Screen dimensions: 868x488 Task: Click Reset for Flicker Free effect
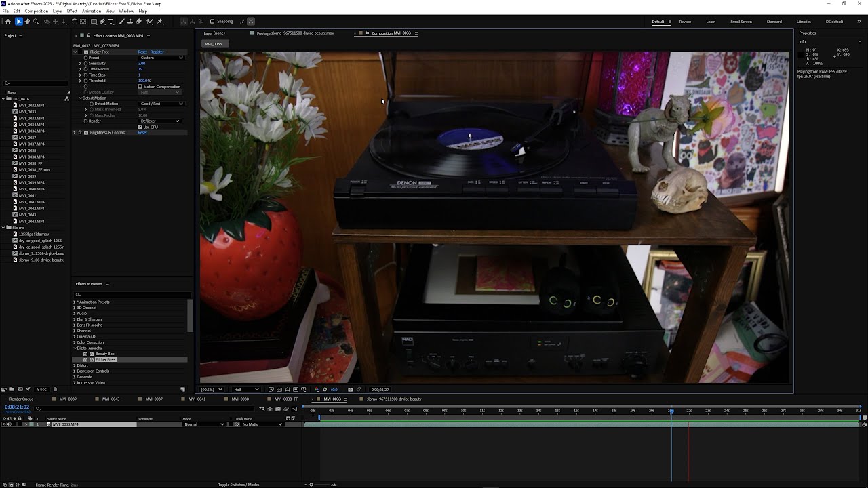click(142, 52)
